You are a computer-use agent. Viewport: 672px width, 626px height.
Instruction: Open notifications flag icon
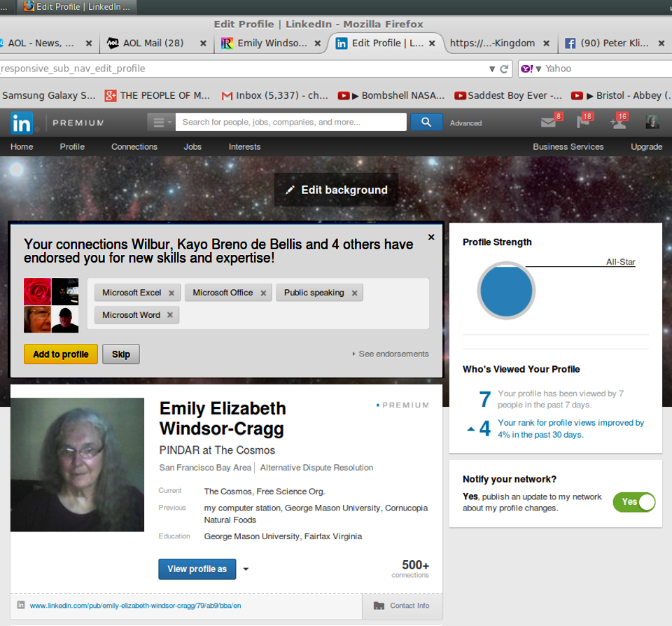tap(583, 123)
